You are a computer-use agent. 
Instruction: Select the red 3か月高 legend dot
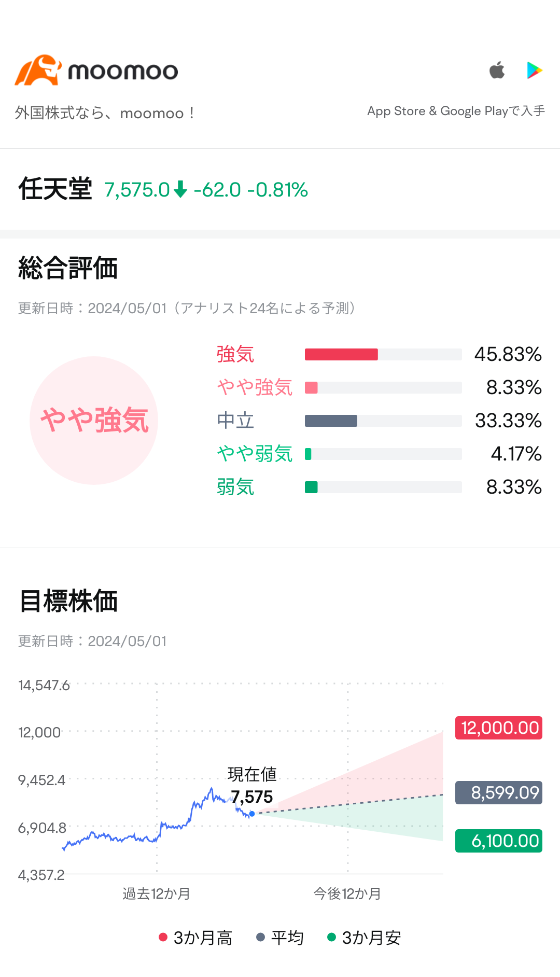pyautogui.click(x=163, y=938)
